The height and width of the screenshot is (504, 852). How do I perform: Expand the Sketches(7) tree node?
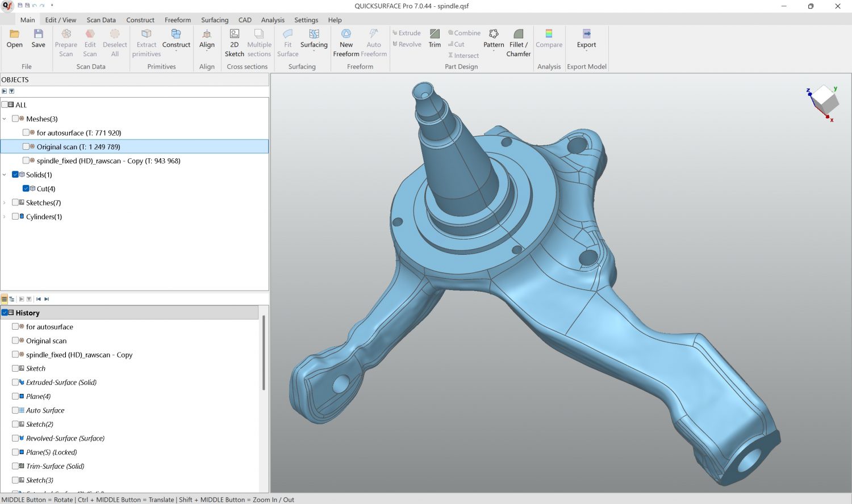(x=5, y=203)
